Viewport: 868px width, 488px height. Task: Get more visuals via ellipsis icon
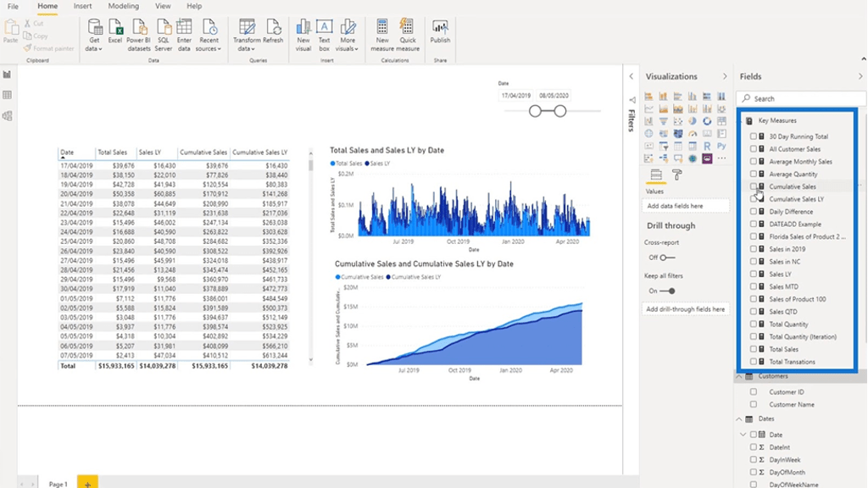click(721, 158)
